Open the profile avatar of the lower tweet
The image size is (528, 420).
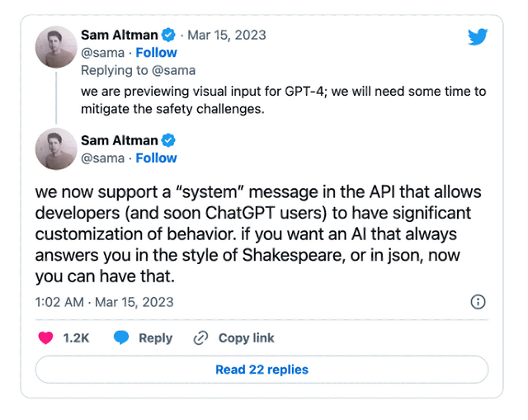point(56,149)
